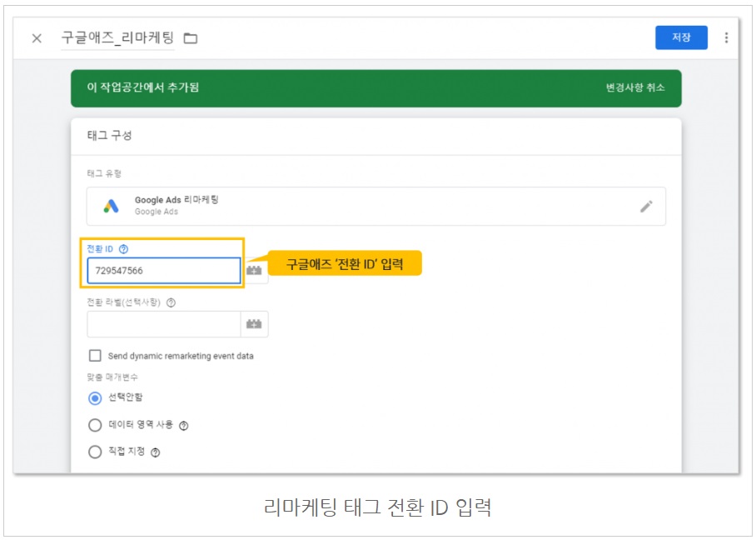This screenshot has height=540, width=756.
Task: Enable Send dynamic remarketing event data checkbox
Action: point(95,356)
